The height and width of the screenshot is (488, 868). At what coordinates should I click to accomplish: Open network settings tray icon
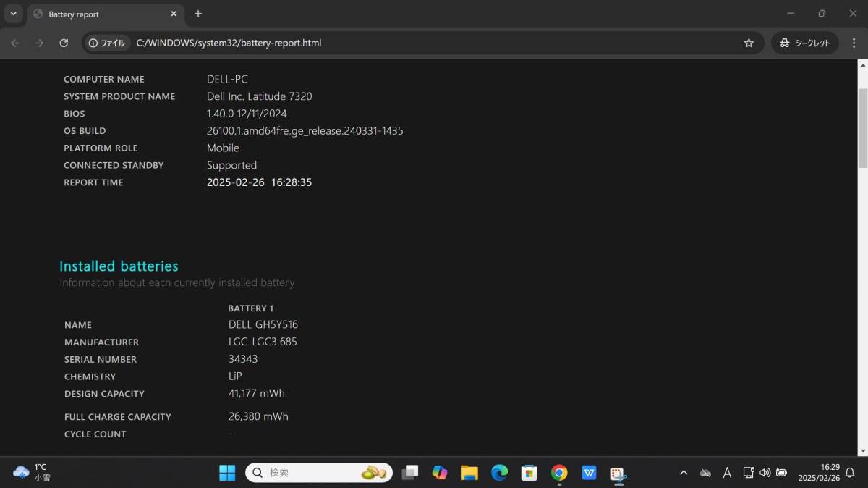749,473
